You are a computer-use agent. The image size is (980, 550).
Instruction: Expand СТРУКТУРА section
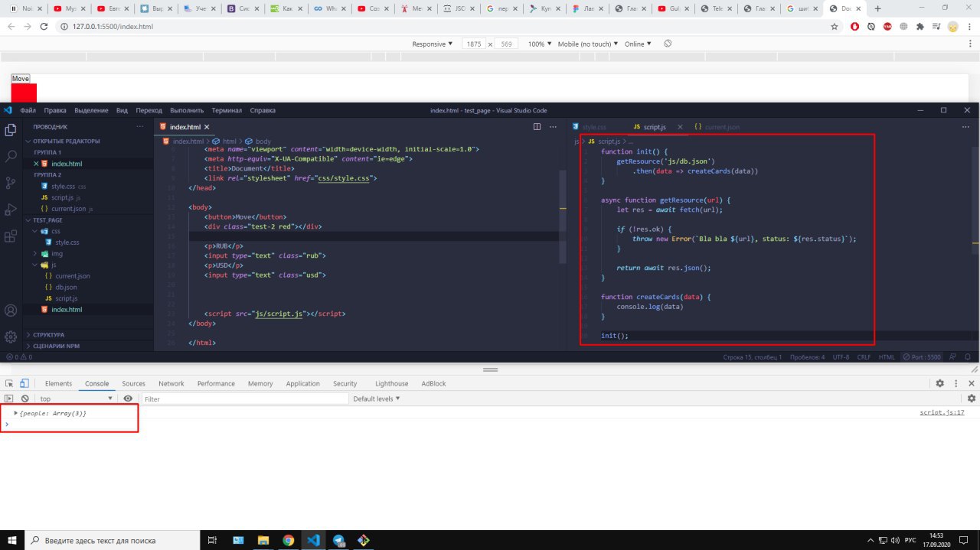48,335
